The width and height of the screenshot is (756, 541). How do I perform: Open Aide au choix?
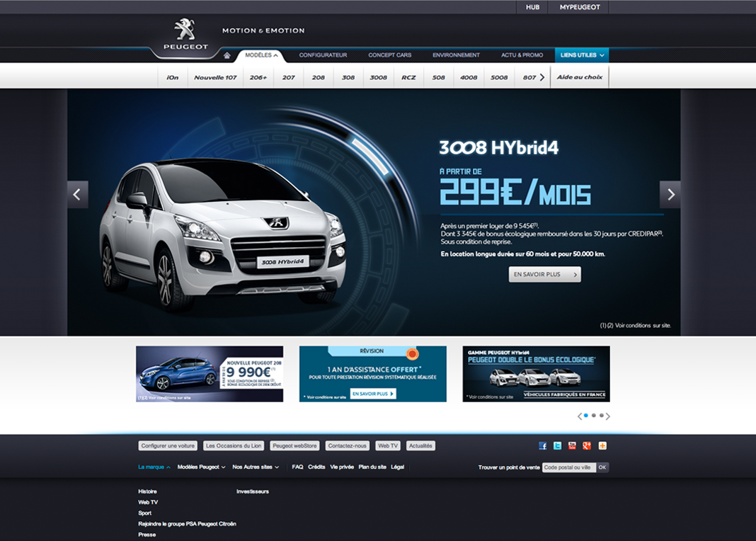580,77
